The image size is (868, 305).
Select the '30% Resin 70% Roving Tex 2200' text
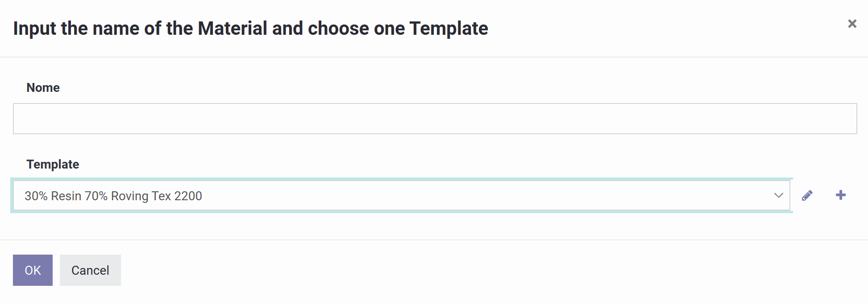point(113,196)
